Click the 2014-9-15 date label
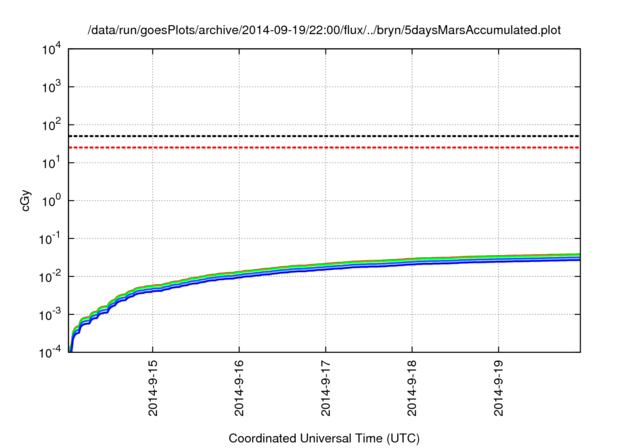The image size is (640, 448). [x=153, y=388]
